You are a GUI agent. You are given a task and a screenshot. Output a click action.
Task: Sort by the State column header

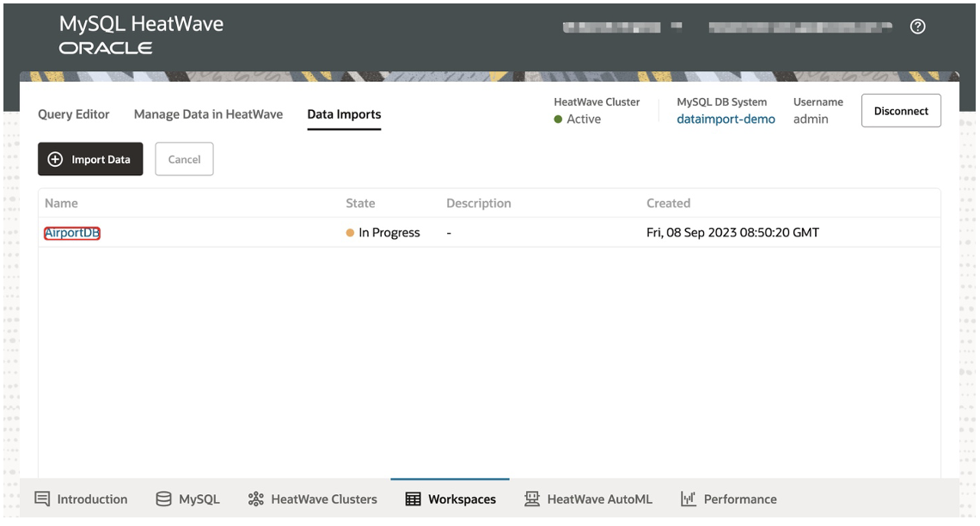point(359,203)
